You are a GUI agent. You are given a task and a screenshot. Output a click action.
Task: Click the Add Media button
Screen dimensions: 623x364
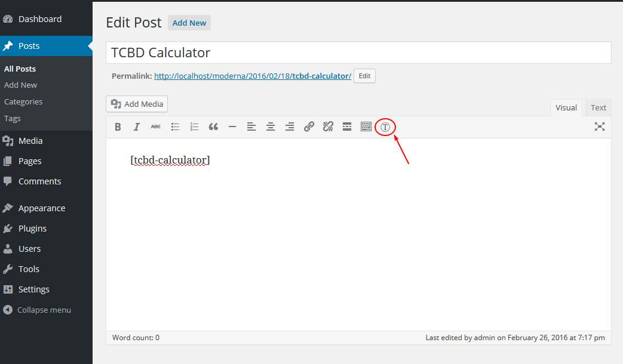click(137, 104)
